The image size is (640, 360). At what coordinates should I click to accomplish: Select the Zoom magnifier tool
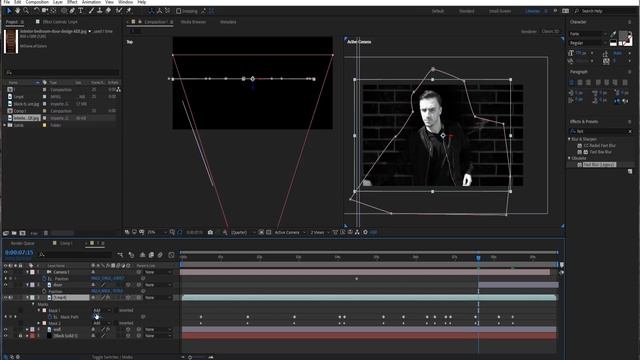tap(26, 11)
